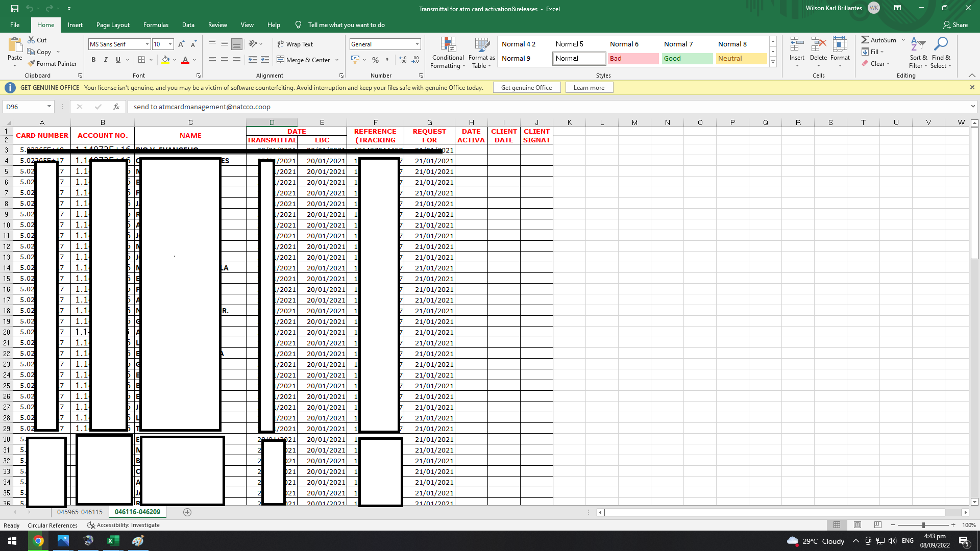The width and height of the screenshot is (980, 551).
Task: Toggle Italic formatting
Action: 106,60
